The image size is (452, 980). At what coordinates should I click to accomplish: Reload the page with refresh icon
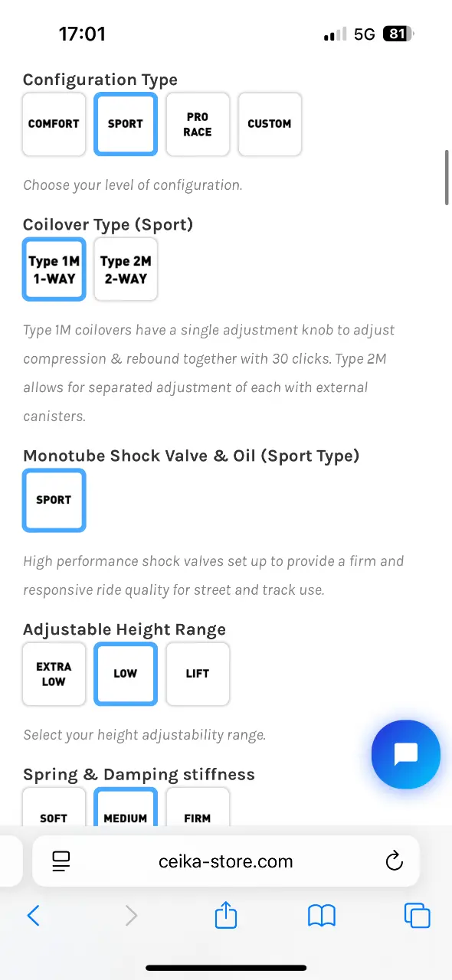coord(394,861)
